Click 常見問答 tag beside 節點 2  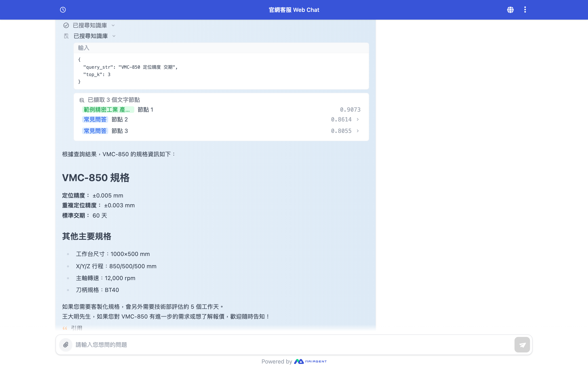(x=95, y=120)
